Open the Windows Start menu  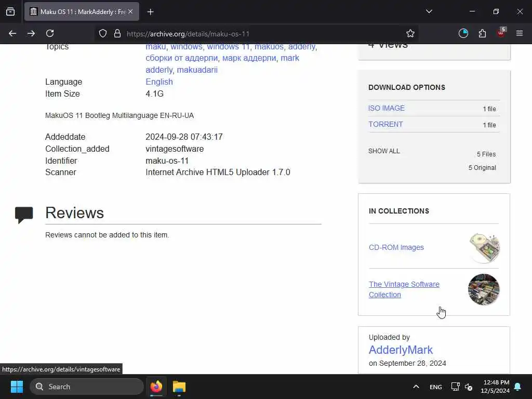click(x=17, y=387)
